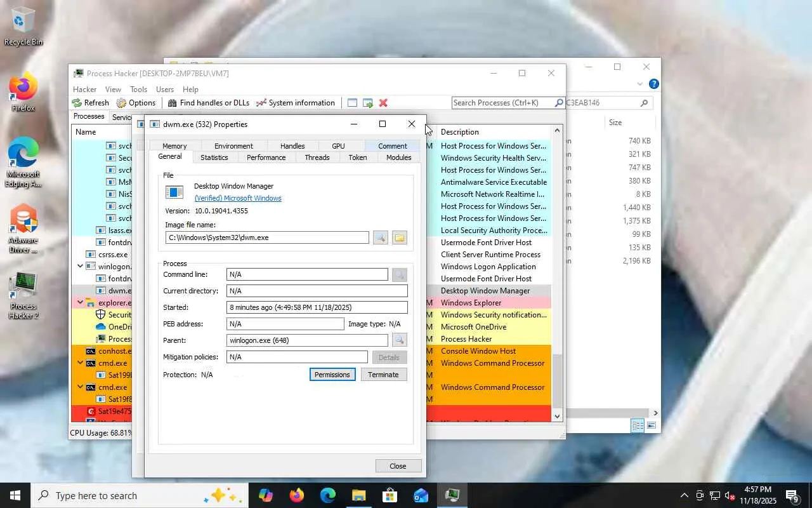Click the Close button in properties dialog
This screenshot has height=508, width=812.
tap(398, 466)
